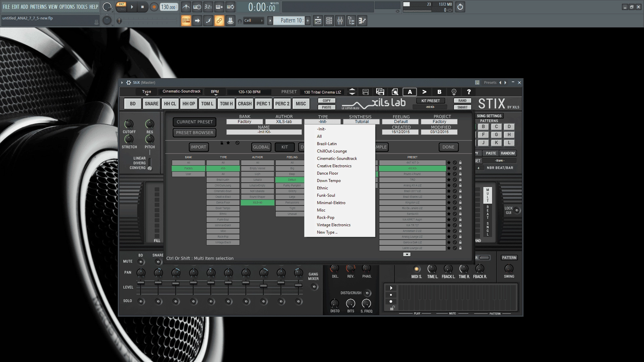Image resolution: width=644 pixels, height=362 pixels.
Task: Open the StiX help question mark
Action: coord(469,92)
